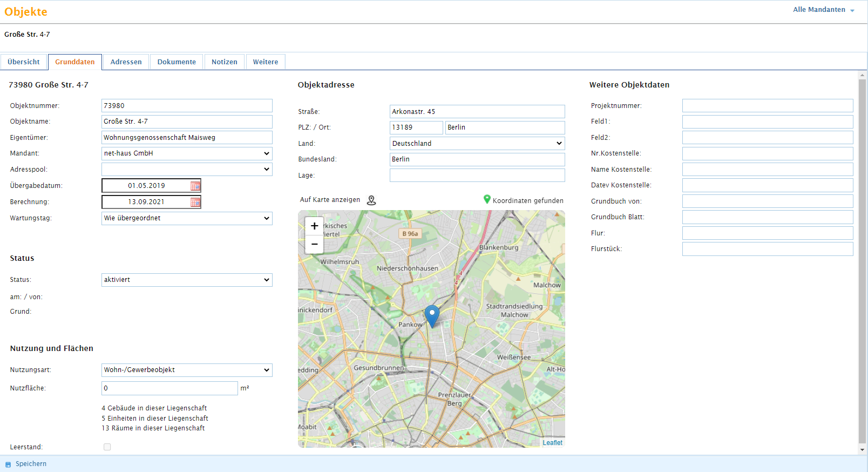868x472 pixels.
Task: Click the Grundbuch Blatt input field
Action: (x=768, y=217)
